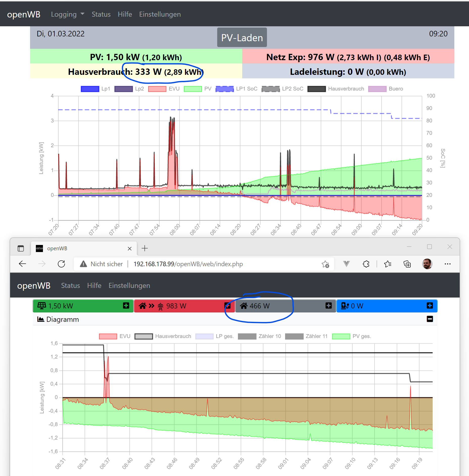This screenshot has height=476, width=469.
Task: Add this page to favorites with the star icon
Action: pos(325,264)
